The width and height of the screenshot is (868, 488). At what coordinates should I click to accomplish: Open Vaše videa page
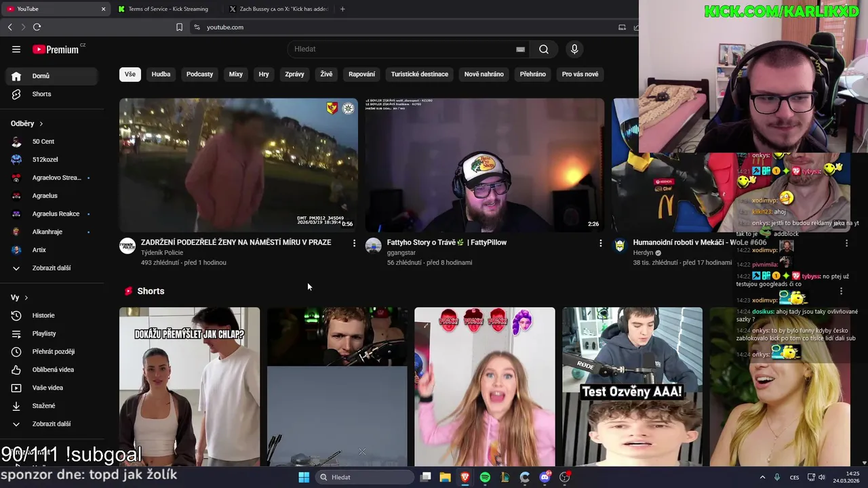(x=52, y=388)
